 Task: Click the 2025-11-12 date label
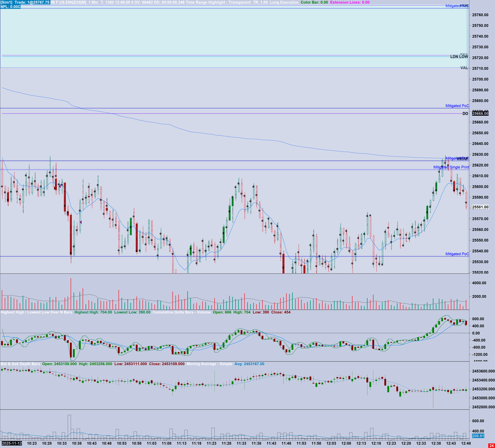tap(12, 443)
